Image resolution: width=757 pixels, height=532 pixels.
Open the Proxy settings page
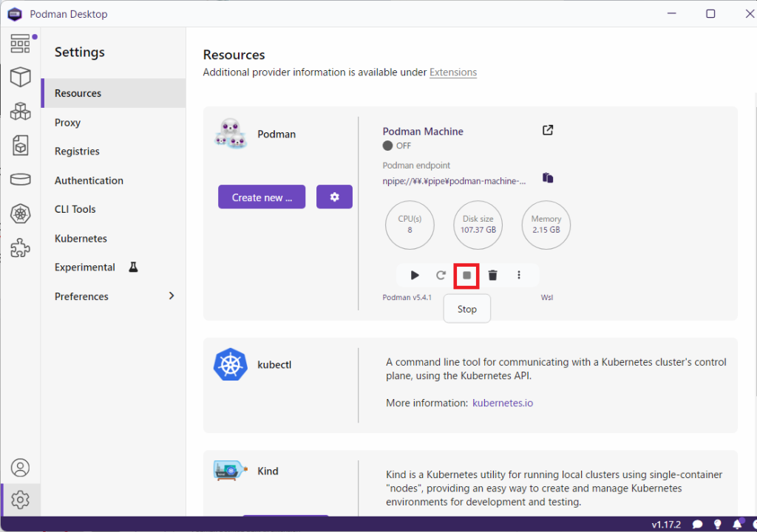[67, 123]
